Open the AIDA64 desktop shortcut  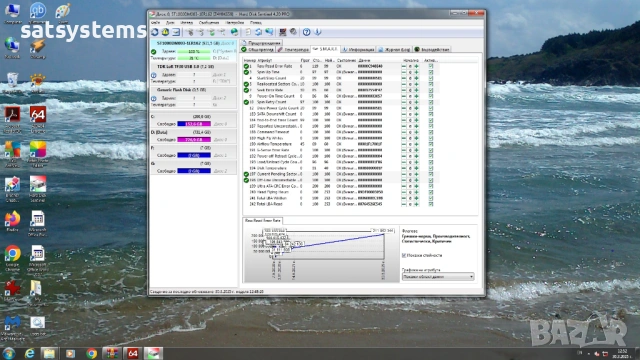click(38, 119)
